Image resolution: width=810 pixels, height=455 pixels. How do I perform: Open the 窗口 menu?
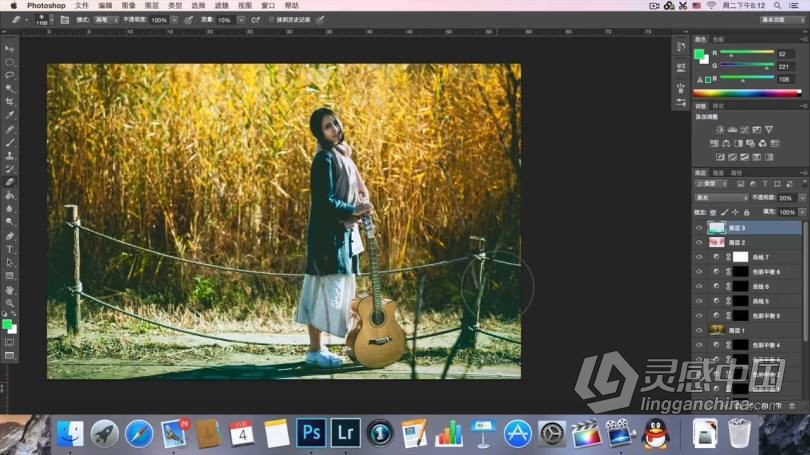tap(268, 5)
